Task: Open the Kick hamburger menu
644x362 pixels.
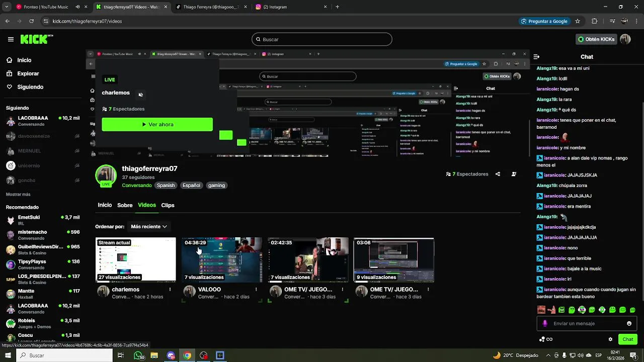Action: click(x=11, y=39)
